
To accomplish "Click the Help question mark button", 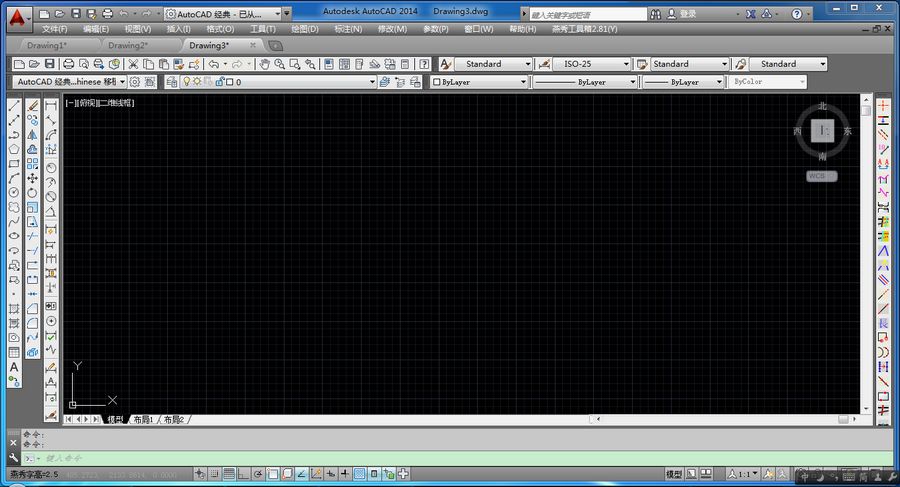I will pos(797,14).
